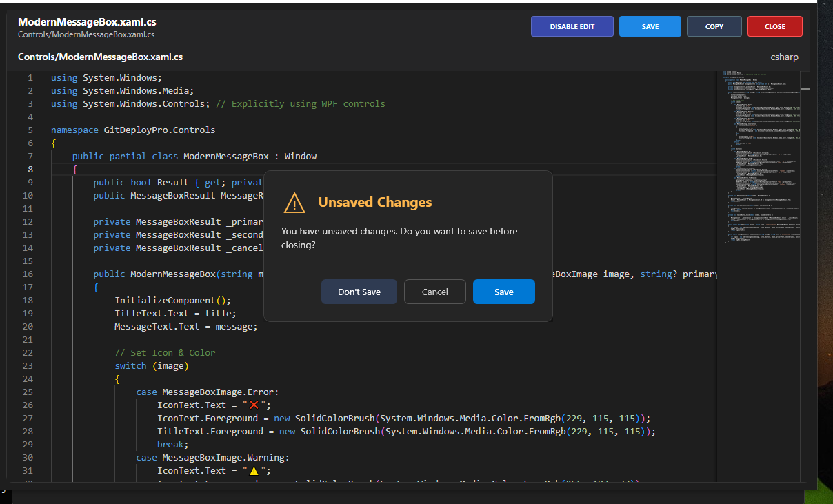The height and width of the screenshot is (504, 833).
Task: Select line number 8 in the gutter
Action: (30, 170)
